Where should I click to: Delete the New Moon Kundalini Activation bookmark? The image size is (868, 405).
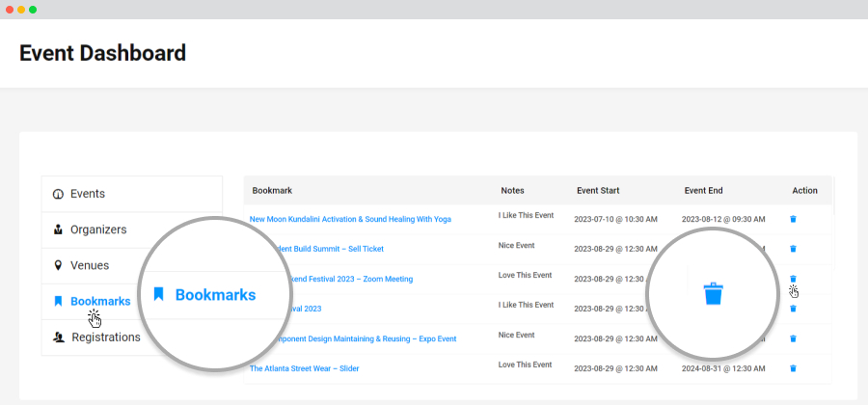pyautogui.click(x=793, y=219)
